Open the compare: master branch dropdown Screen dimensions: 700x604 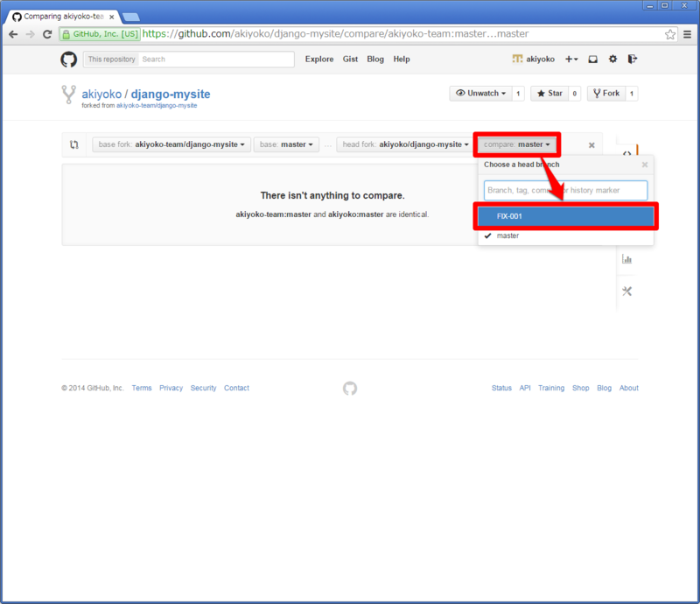tap(516, 144)
